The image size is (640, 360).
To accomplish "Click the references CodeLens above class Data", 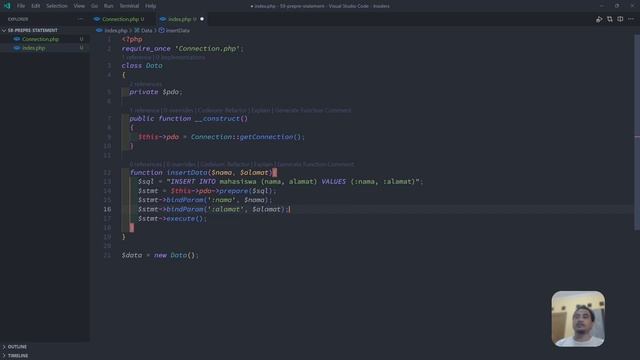I will 136,58.
